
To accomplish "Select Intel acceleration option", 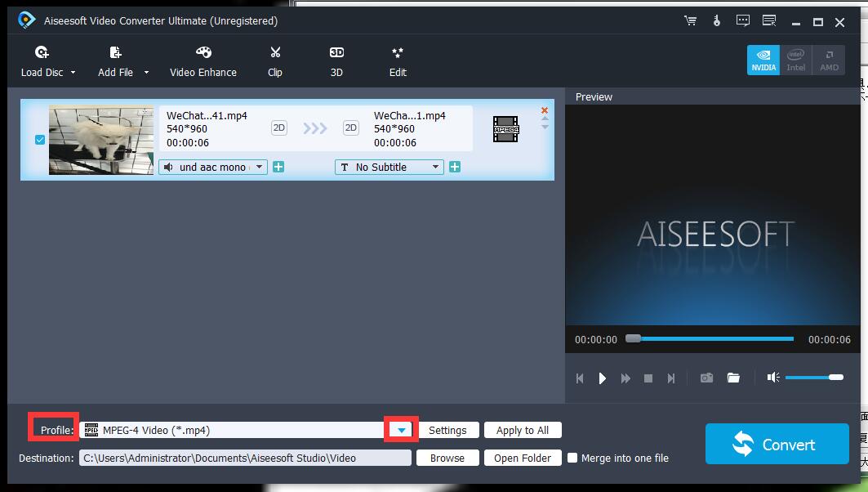I will tap(795, 60).
